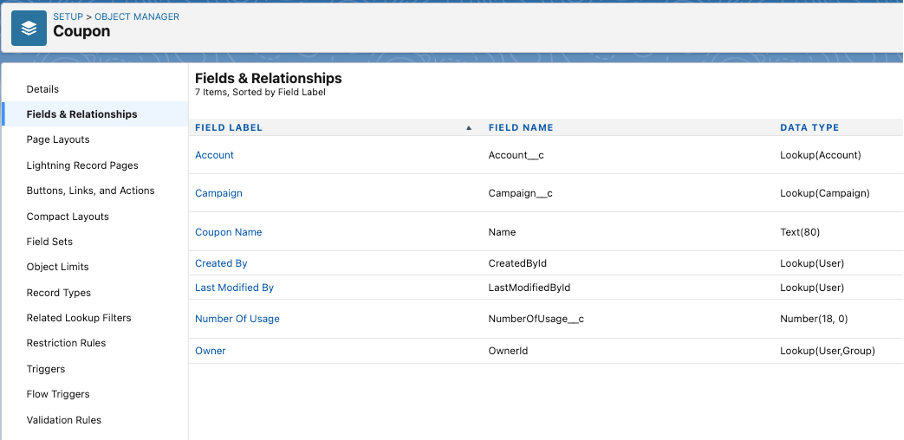Open the Coupon Name field
Viewport: 904px width, 440px height.
(228, 232)
